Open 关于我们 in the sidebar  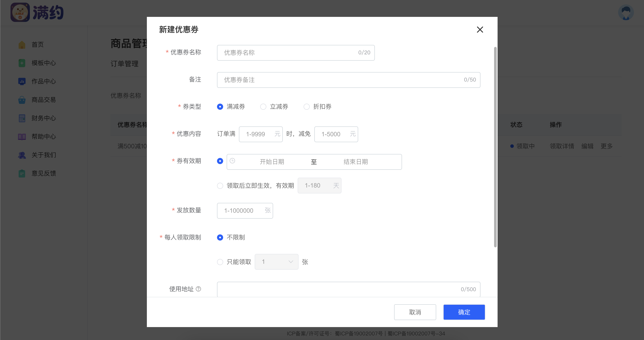click(44, 155)
